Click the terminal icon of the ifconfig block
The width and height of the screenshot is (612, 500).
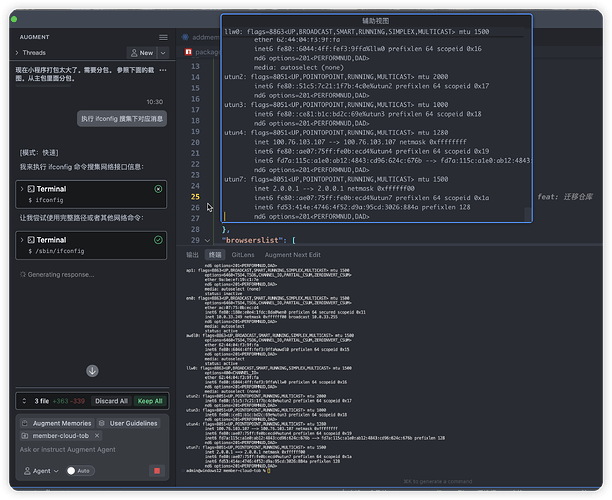point(31,189)
